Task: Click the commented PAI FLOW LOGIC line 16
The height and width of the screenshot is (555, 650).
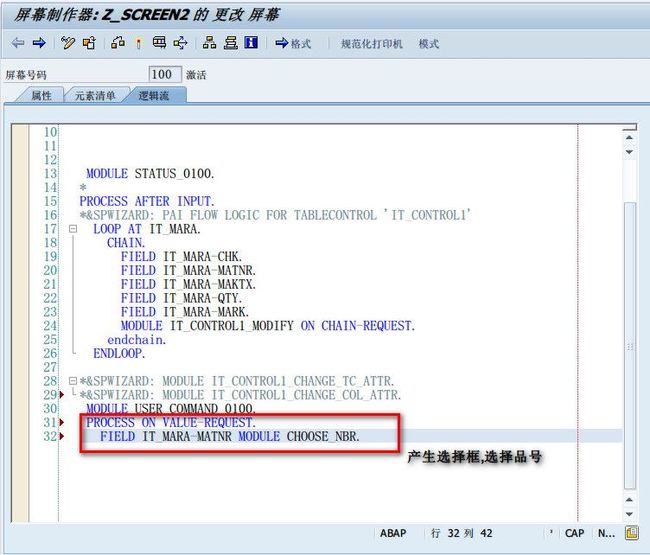Action: [x=275, y=215]
